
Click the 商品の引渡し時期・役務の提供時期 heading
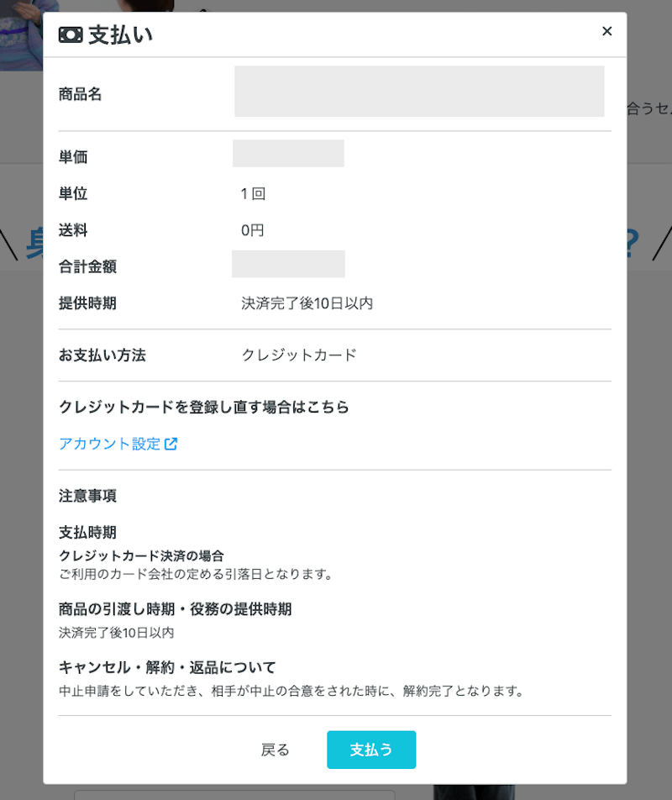[176, 609]
